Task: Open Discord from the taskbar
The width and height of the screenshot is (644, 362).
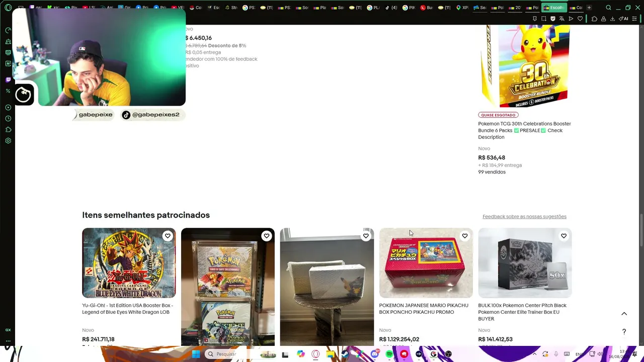Action: (375, 354)
